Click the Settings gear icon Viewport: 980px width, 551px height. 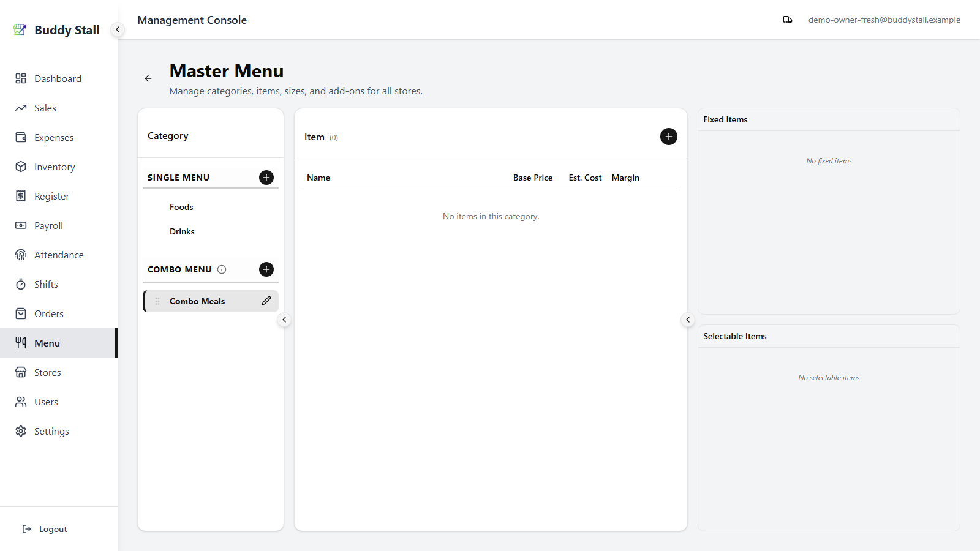(21, 431)
